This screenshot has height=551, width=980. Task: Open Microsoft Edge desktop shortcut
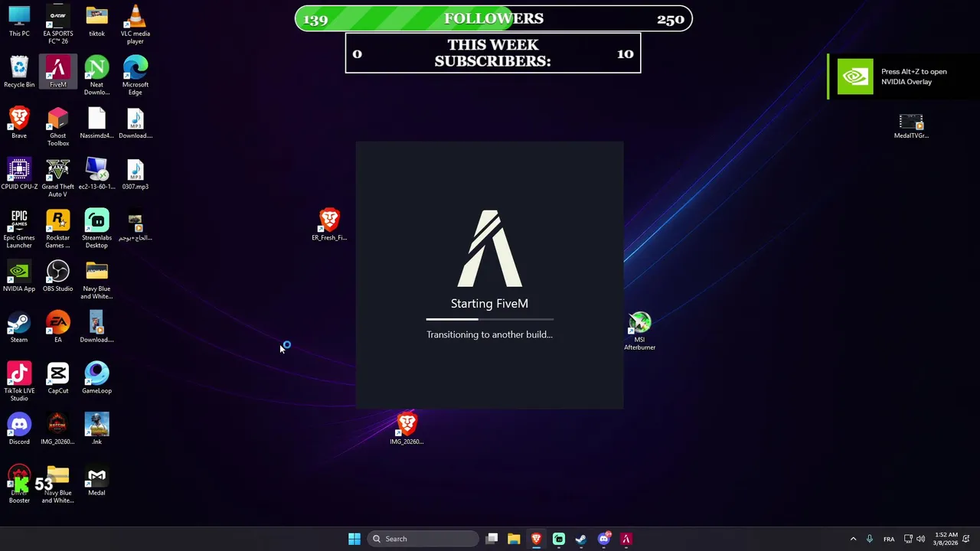pos(136,76)
